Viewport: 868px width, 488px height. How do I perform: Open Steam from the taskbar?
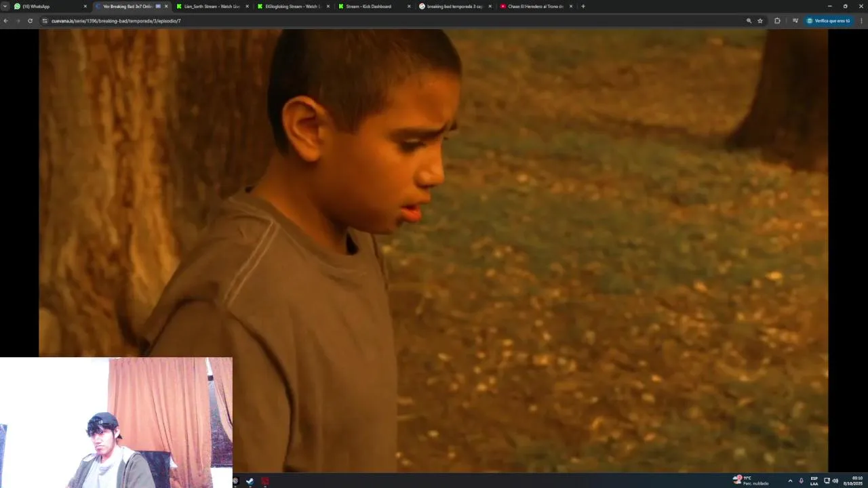[250, 481]
